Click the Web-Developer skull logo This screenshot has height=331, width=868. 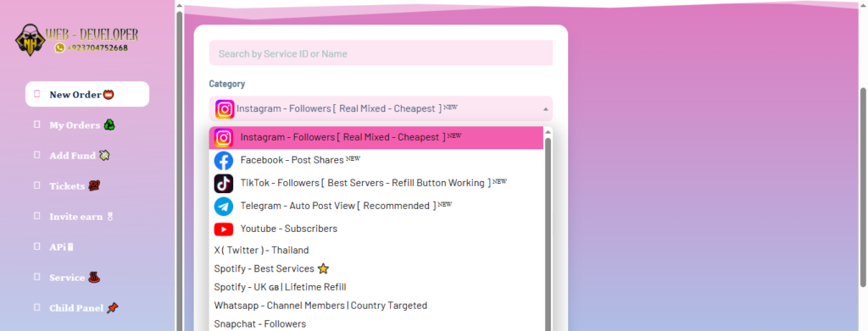(30, 41)
